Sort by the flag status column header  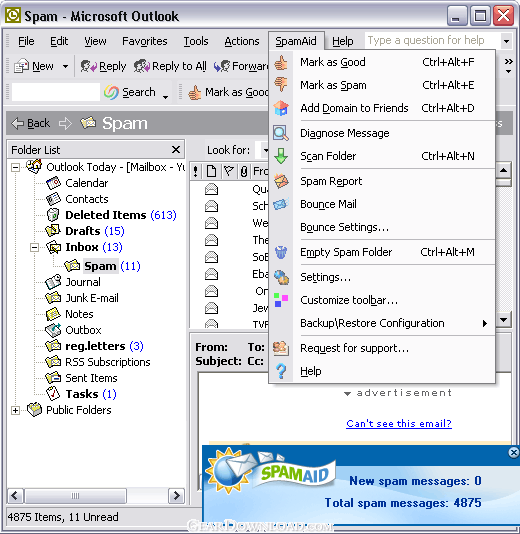coord(228,171)
